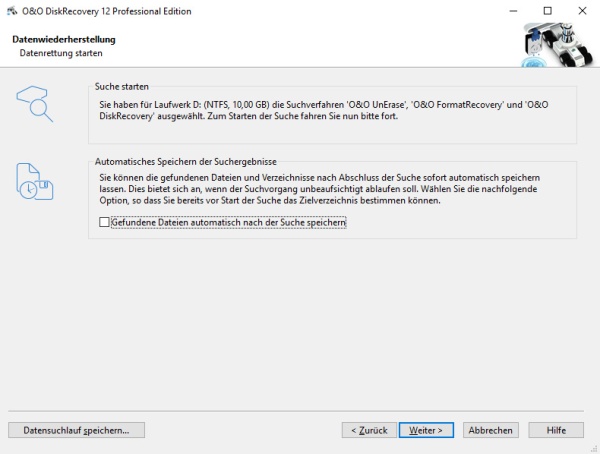
Task: Maximize the DiskRecovery window
Action: pos(548,11)
